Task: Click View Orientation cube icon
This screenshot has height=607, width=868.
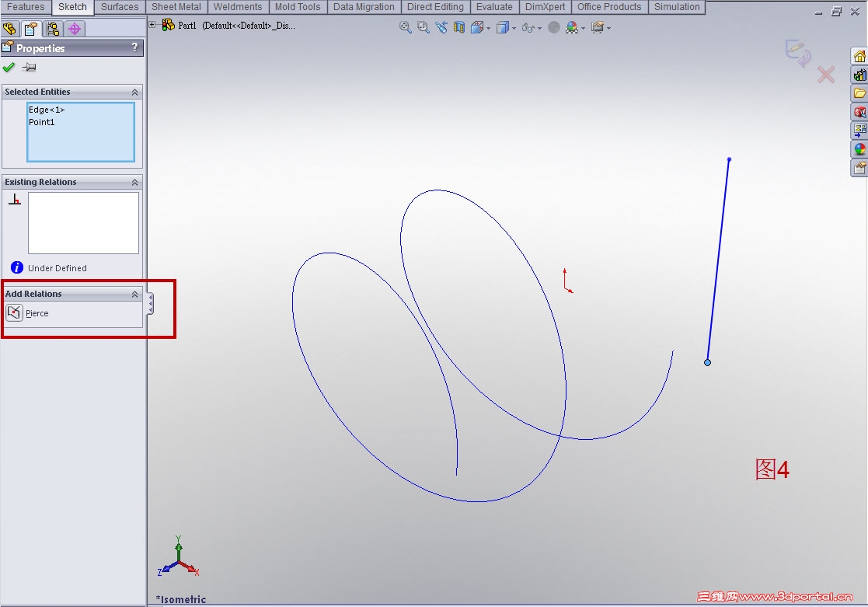Action: pyautogui.click(x=476, y=27)
